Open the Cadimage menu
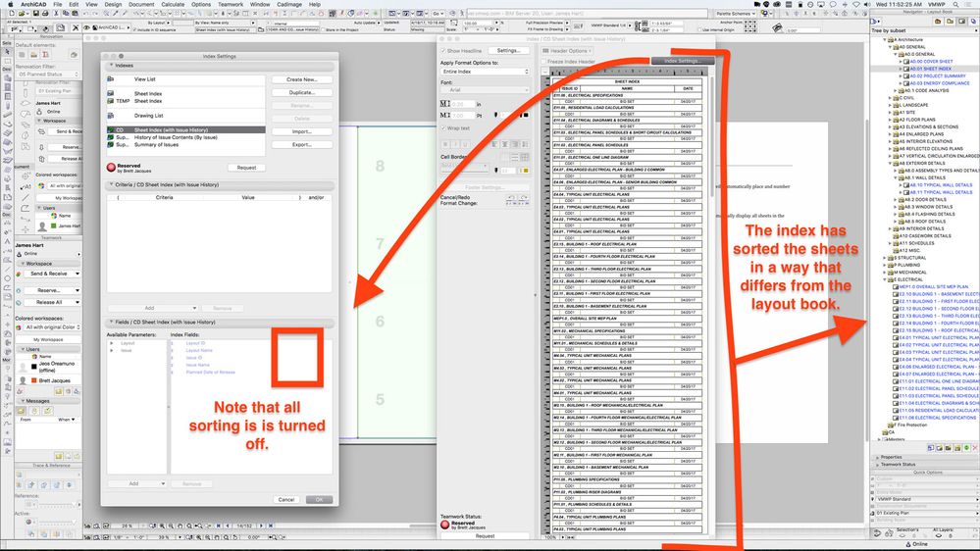The image size is (980, 551). [289, 4]
